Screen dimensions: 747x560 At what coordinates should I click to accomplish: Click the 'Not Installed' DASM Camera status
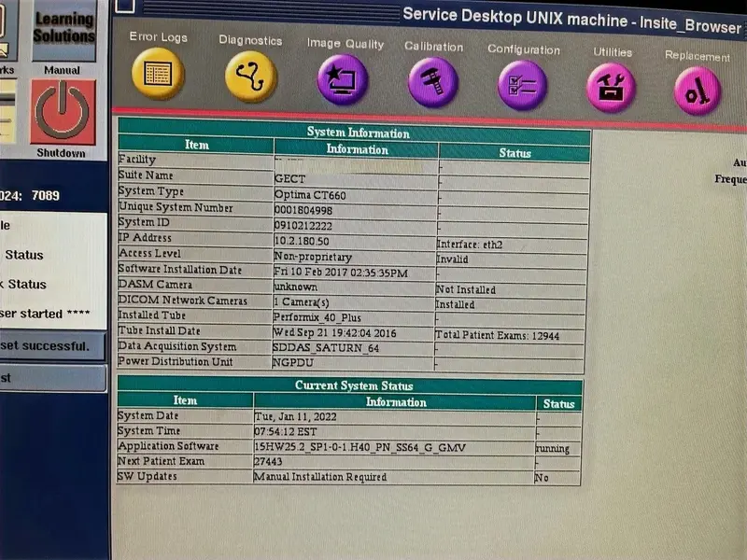click(511, 289)
